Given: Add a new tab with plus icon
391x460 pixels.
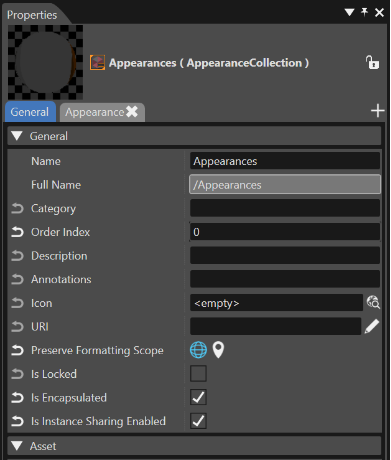Looking at the screenshot, I should [378, 111].
